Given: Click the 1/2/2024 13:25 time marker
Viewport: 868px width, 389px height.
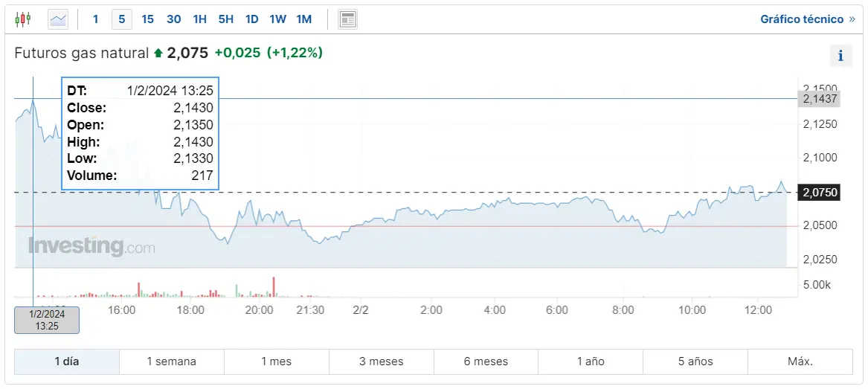Looking at the screenshot, I should click(47, 320).
